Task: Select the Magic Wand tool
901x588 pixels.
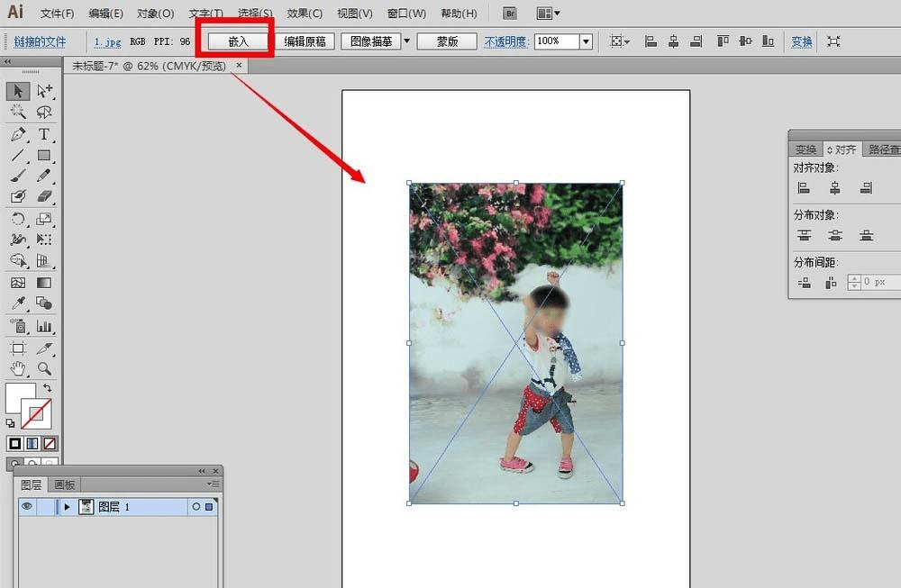Action: [18, 112]
